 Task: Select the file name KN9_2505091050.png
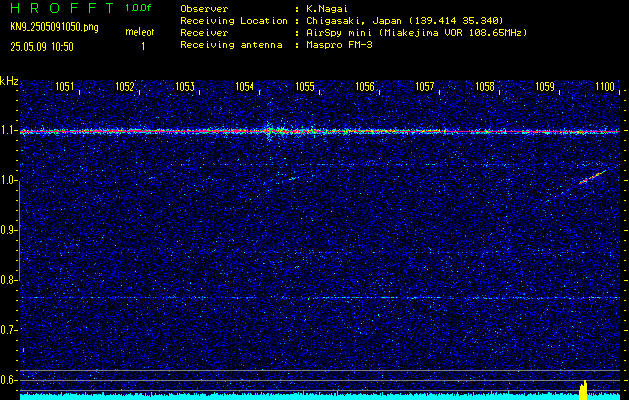(x=54, y=28)
